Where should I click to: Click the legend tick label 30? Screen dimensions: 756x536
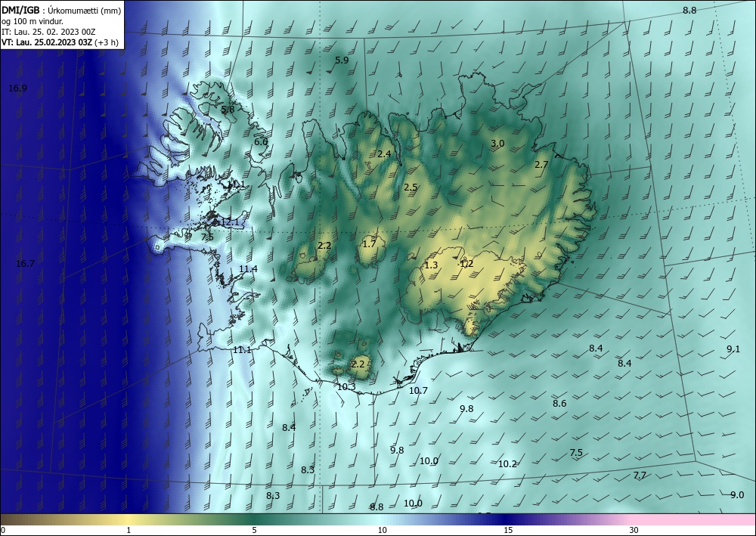(x=634, y=530)
